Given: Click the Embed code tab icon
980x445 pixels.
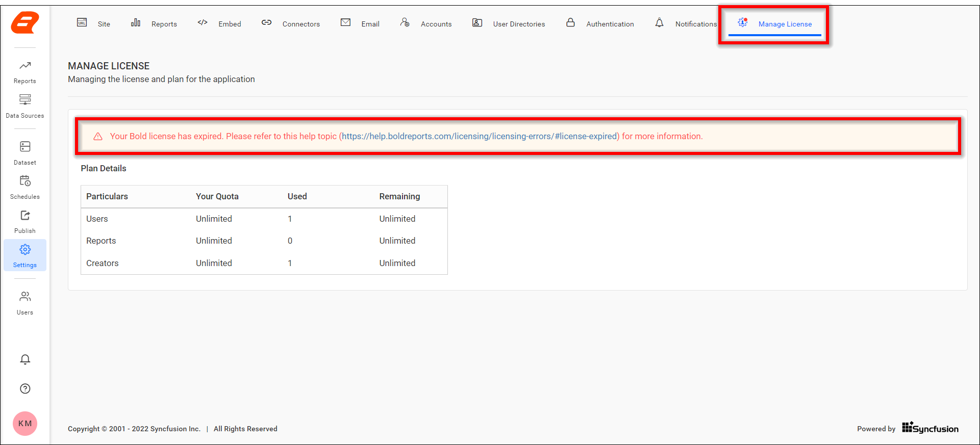Looking at the screenshot, I should [203, 22].
